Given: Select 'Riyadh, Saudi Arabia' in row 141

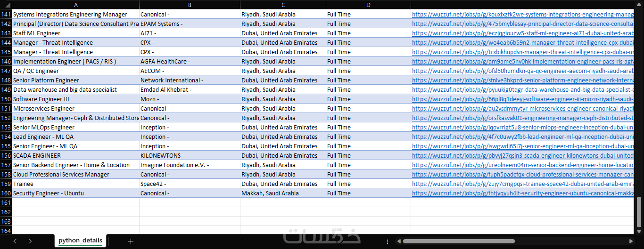Looking at the screenshot, I should [283, 14].
